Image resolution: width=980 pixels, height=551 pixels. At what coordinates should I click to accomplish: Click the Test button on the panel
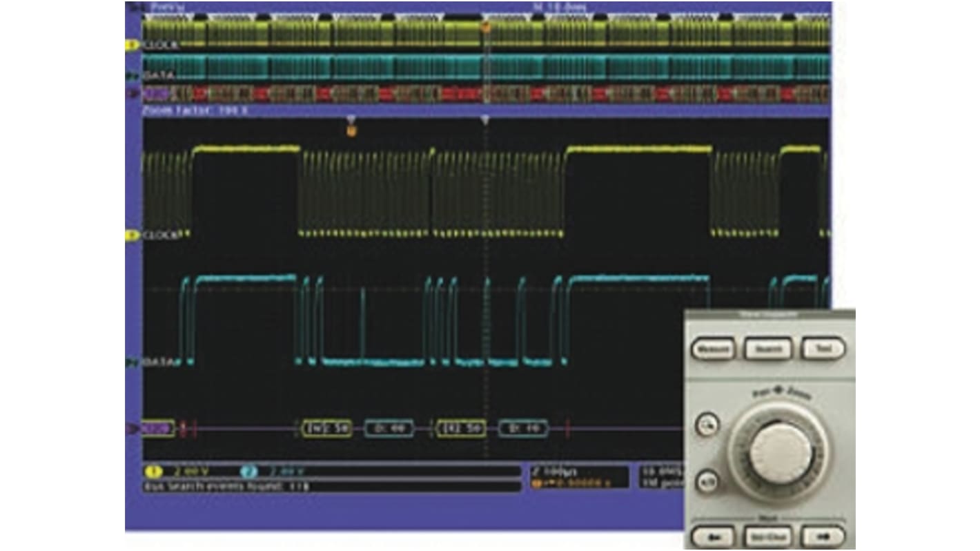tap(823, 348)
